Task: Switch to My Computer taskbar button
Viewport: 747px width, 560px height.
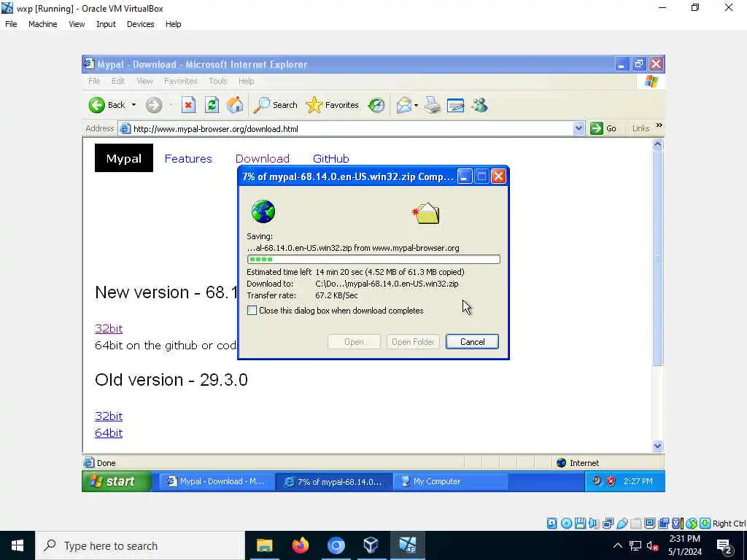Action: [451, 481]
